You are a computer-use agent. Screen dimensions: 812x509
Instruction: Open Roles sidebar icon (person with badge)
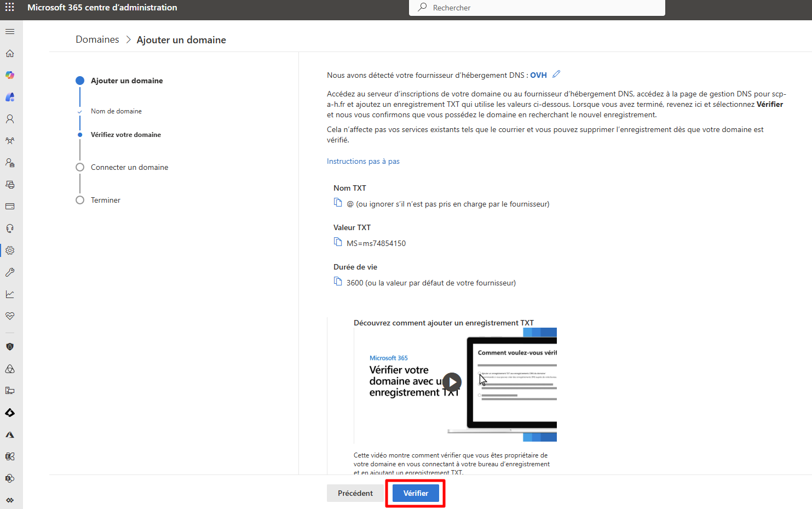[x=10, y=163]
